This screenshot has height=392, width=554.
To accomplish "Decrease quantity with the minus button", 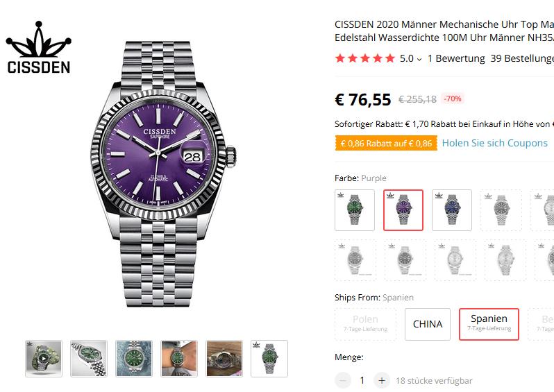I will click(343, 380).
